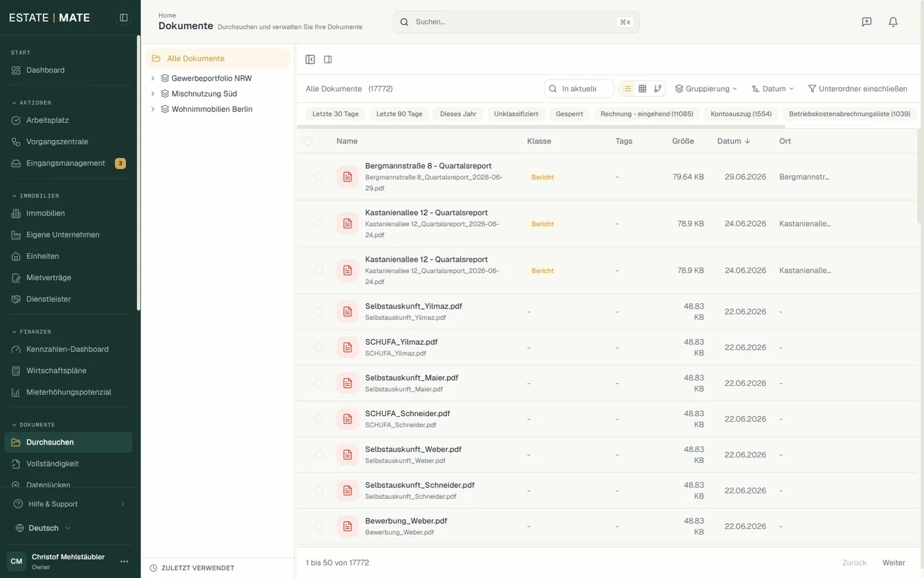
Task: Select all documents checkbox in header
Action: coord(308,141)
